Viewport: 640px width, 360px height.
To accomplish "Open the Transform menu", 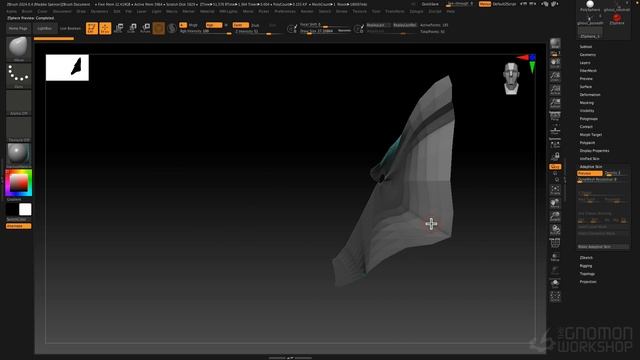I will [395, 11].
